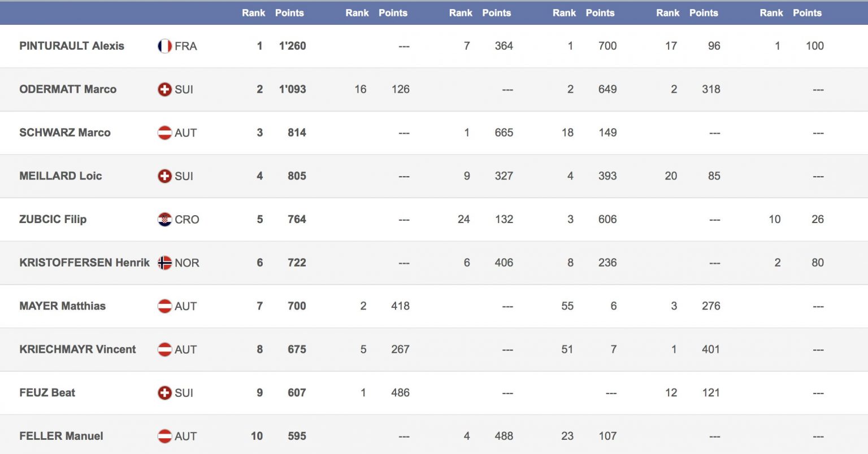The width and height of the screenshot is (868, 454).
Task: Select the CRO country code text
Action: pyautogui.click(x=187, y=220)
